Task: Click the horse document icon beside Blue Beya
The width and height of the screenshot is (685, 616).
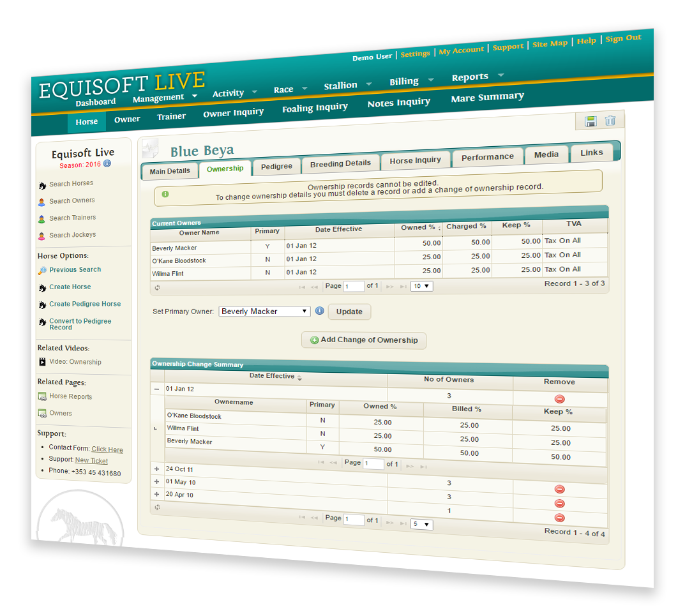Action: [150, 149]
